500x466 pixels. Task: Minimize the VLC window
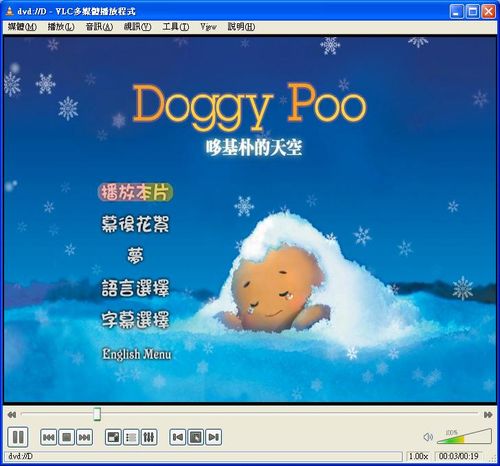click(x=456, y=12)
